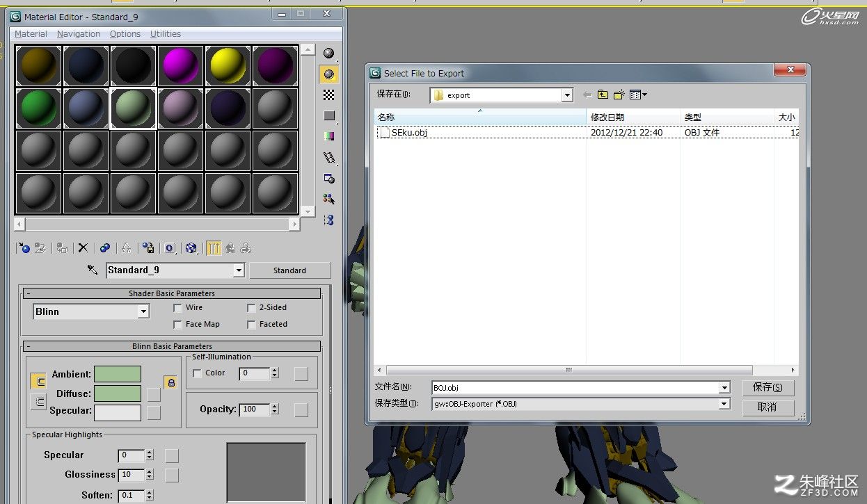The height and width of the screenshot is (504, 867).
Task: Click the Go to Parent icon
Action: point(230,247)
